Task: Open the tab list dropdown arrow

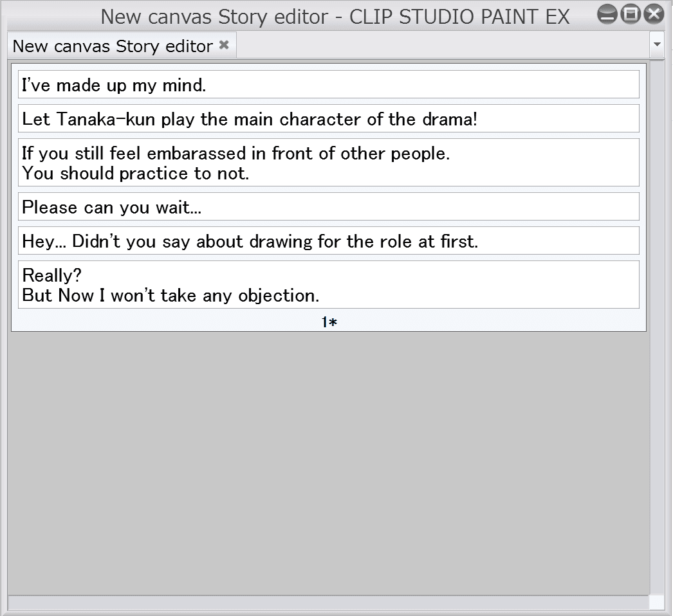Action: (x=657, y=45)
